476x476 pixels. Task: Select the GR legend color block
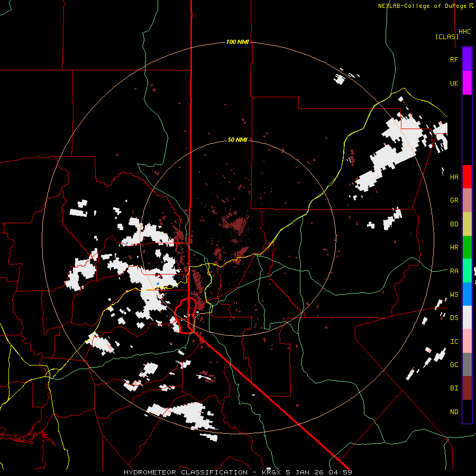point(467,200)
